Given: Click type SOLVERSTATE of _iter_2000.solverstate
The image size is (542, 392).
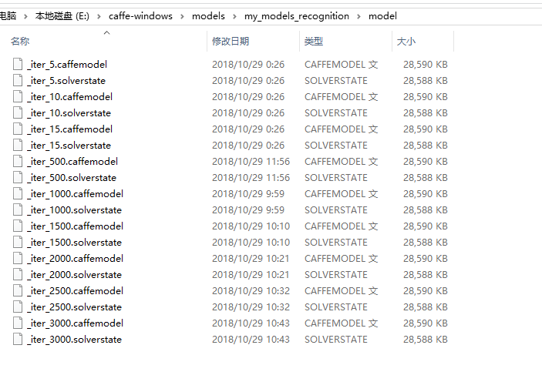Looking at the screenshot, I should [x=336, y=275].
